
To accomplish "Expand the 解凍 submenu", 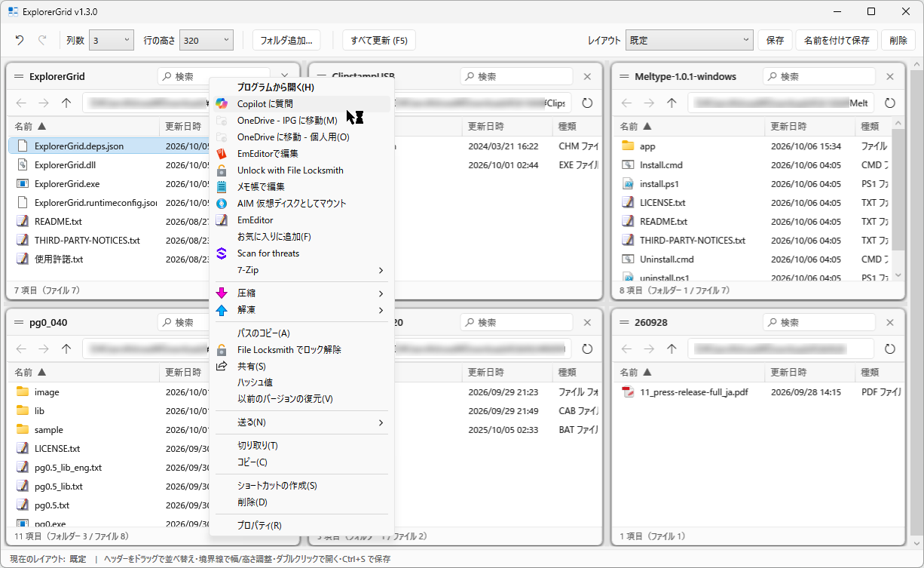I will coord(301,310).
